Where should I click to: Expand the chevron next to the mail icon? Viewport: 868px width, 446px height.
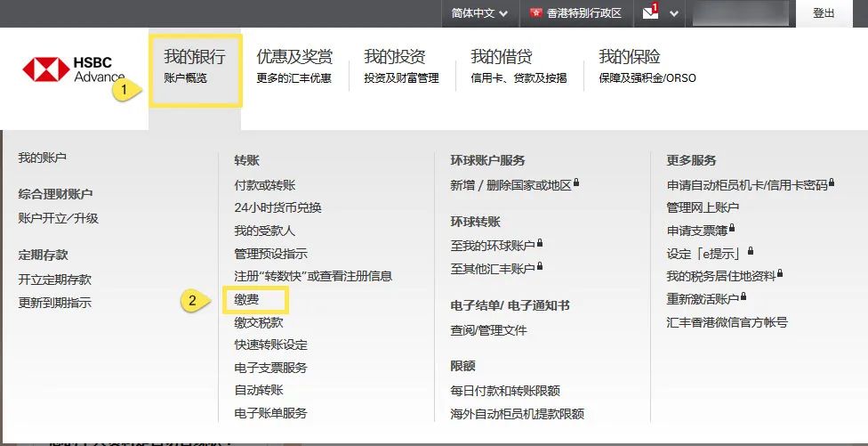tap(674, 14)
